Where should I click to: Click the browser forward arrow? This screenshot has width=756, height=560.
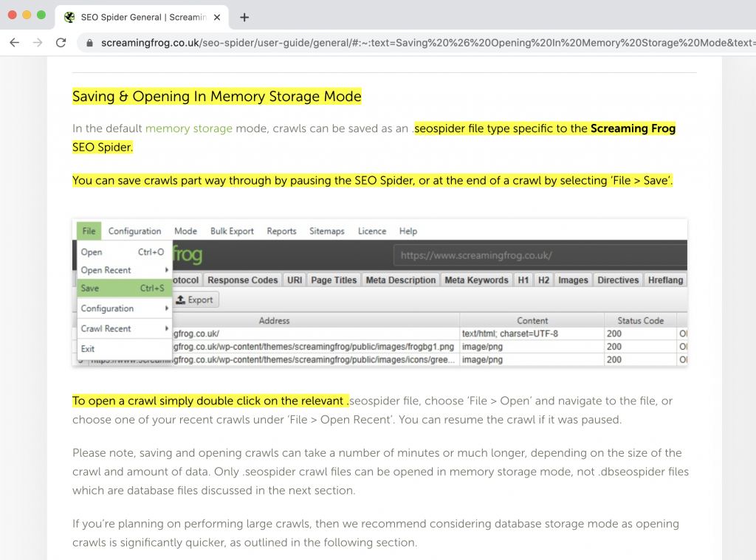coord(38,43)
